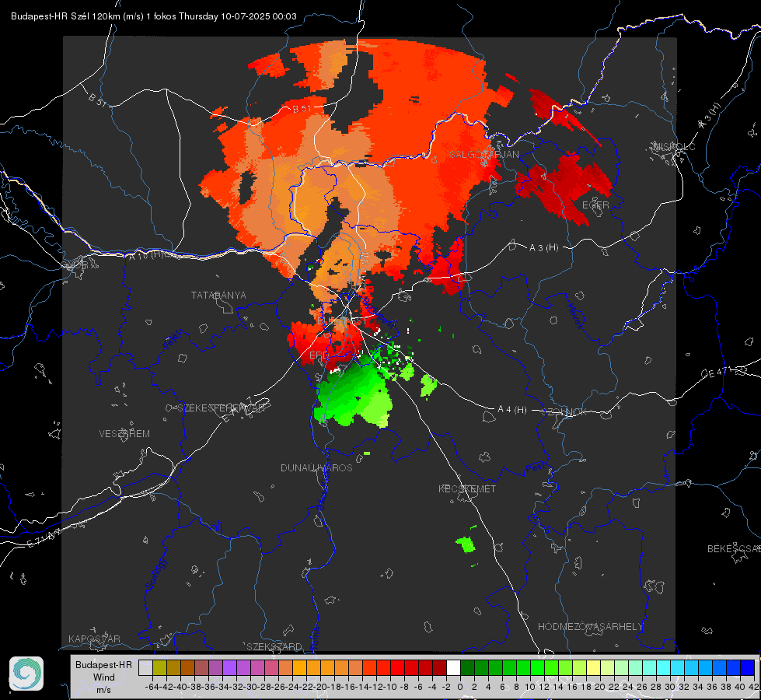Click the Fejér county label

[x=174, y=340]
